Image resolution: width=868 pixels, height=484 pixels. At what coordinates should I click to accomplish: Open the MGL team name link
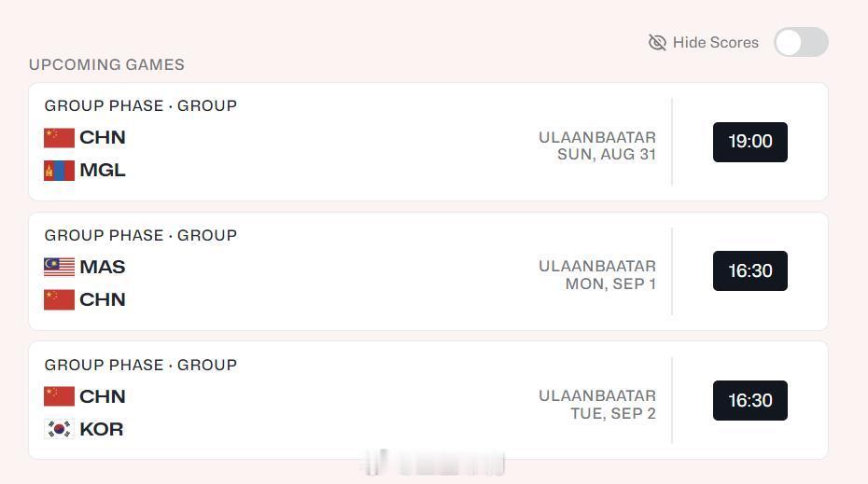coord(103,171)
